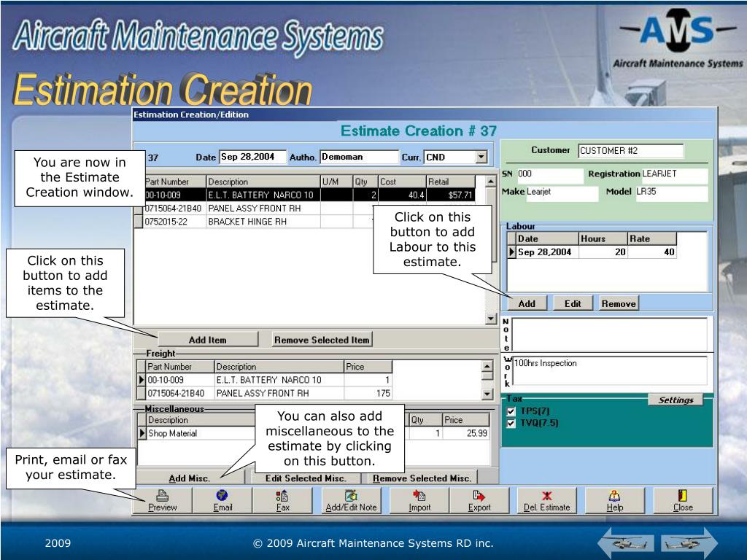Click the BRACKET HINGE RH description cell
The width and height of the screenshot is (747, 560).
(x=263, y=222)
